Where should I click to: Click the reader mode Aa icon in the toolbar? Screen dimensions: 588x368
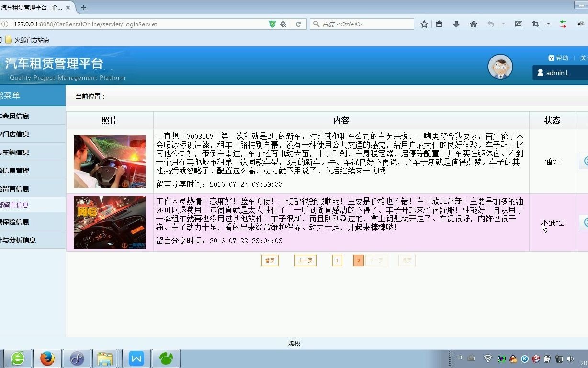tap(518, 23)
